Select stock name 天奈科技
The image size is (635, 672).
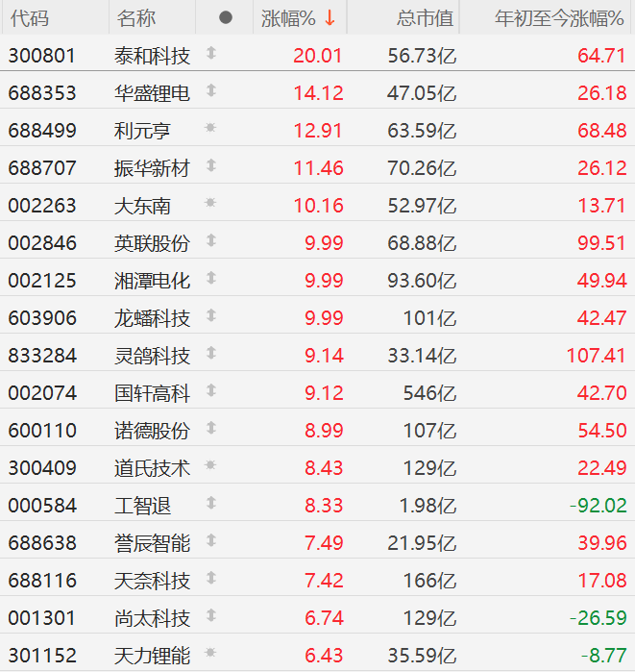152,581
